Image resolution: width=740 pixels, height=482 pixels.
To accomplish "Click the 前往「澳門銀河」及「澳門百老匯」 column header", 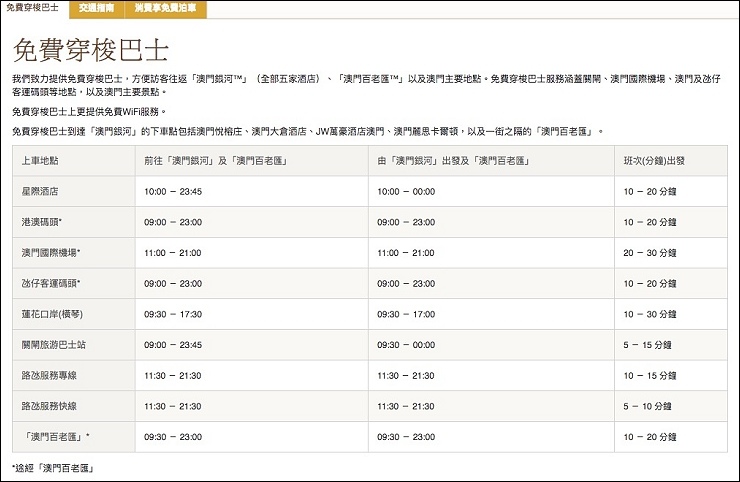I will tap(216, 161).
